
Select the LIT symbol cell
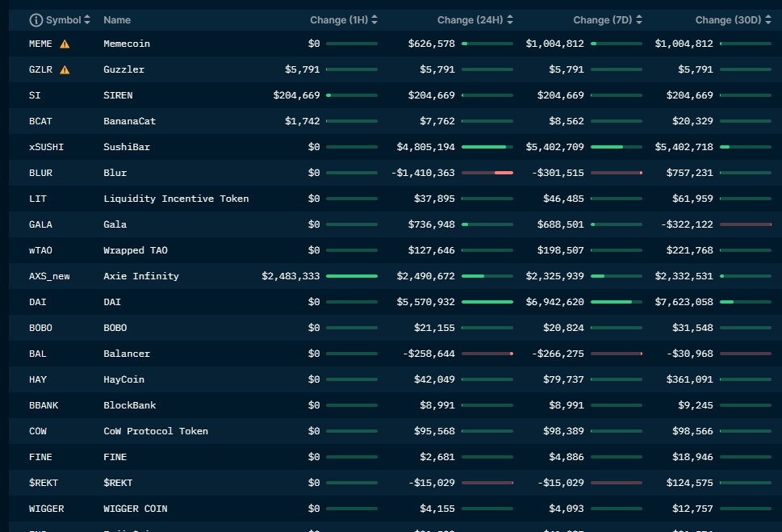pos(37,199)
